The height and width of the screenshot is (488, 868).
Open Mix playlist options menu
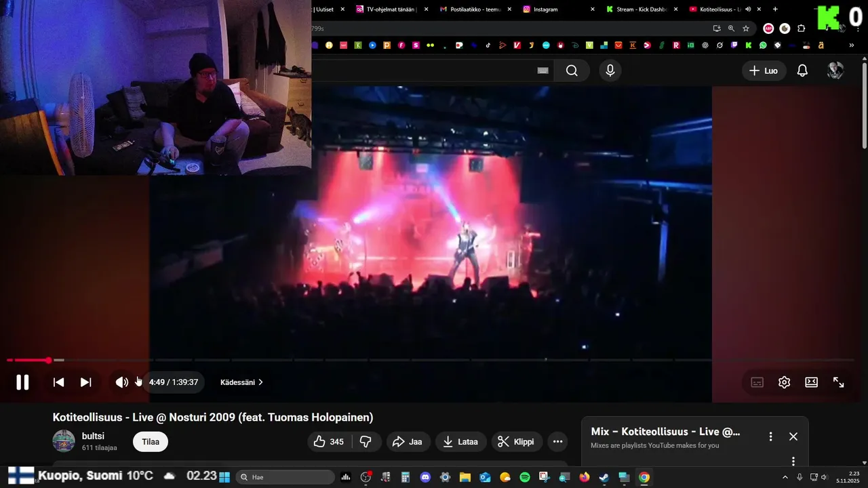(770, 436)
